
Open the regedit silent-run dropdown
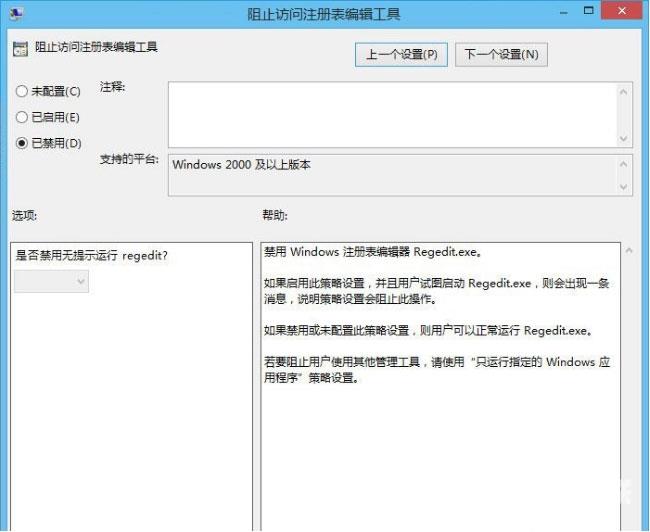tap(51, 282)
